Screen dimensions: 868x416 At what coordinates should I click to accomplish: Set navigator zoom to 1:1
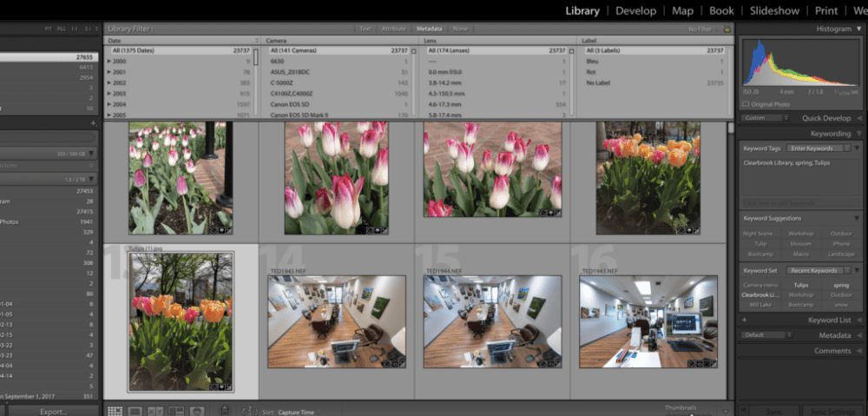tap(74, 29)
